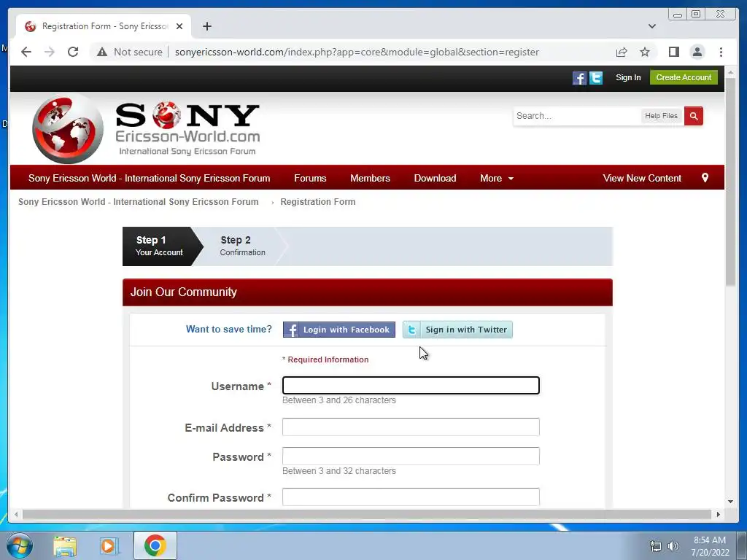This screenshot has height=560, width=747.
Task: Click the share page icon in address bar
Action: tap(622, 52)
